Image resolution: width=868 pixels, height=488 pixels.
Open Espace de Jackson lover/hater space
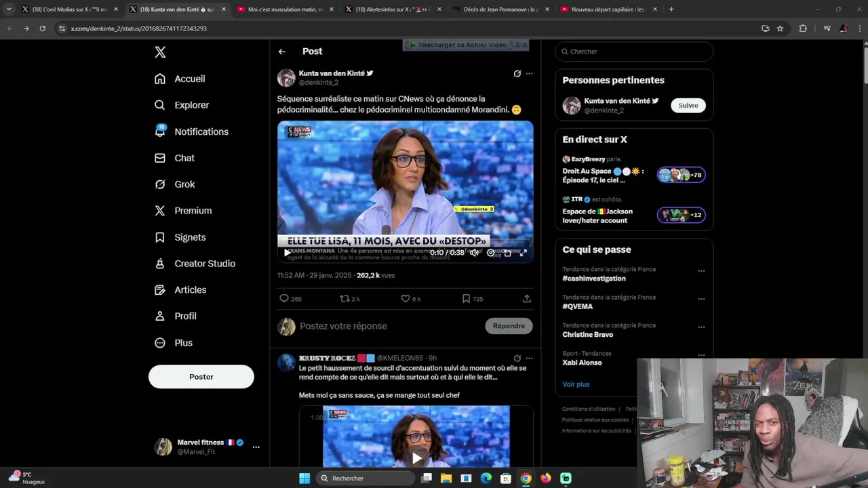634,211
